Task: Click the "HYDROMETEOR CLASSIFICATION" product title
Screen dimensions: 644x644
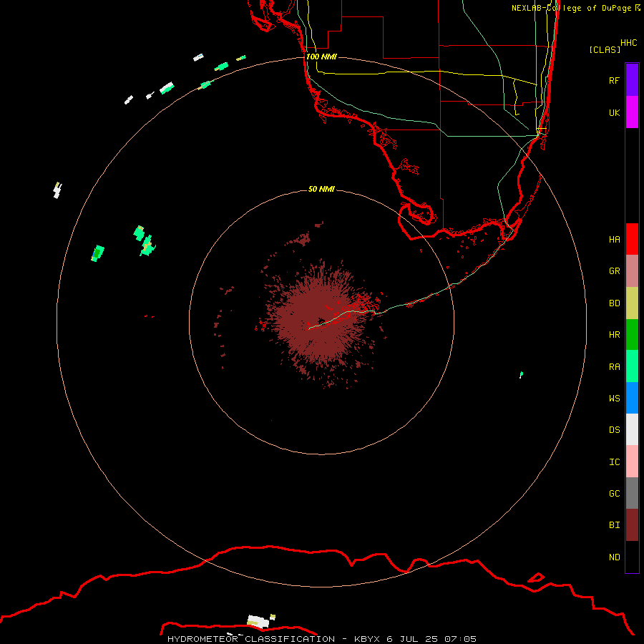Action: pos(251,639)
